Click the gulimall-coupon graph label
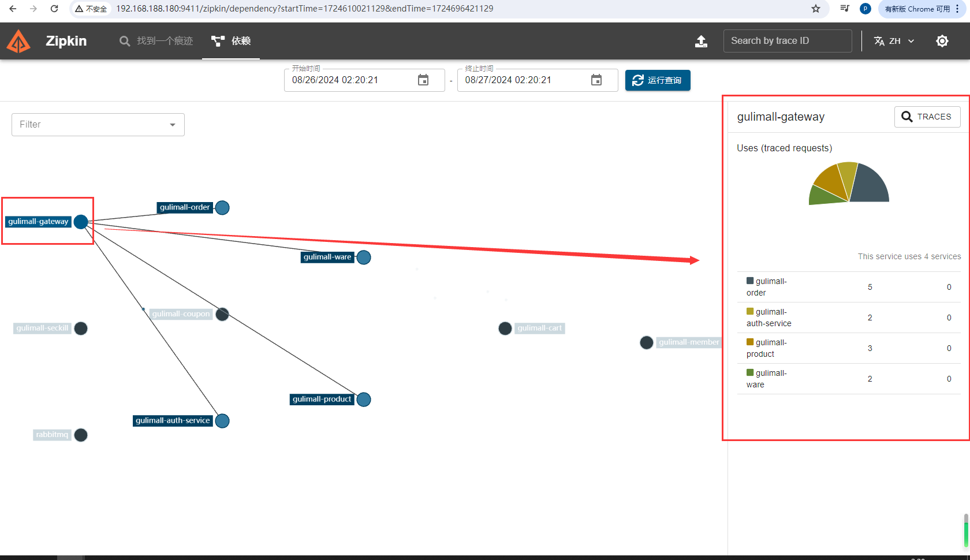This screenshot has width=970, height=560. (x=181, y=314)
